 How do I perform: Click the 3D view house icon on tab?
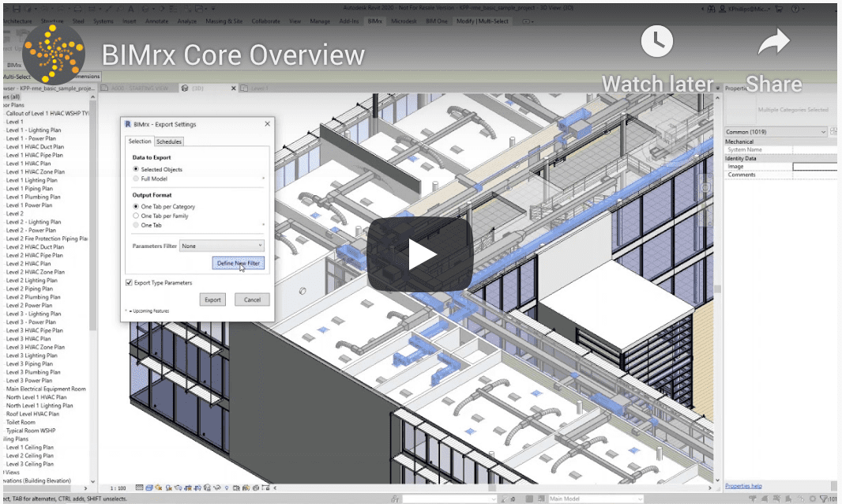[185, 88]
